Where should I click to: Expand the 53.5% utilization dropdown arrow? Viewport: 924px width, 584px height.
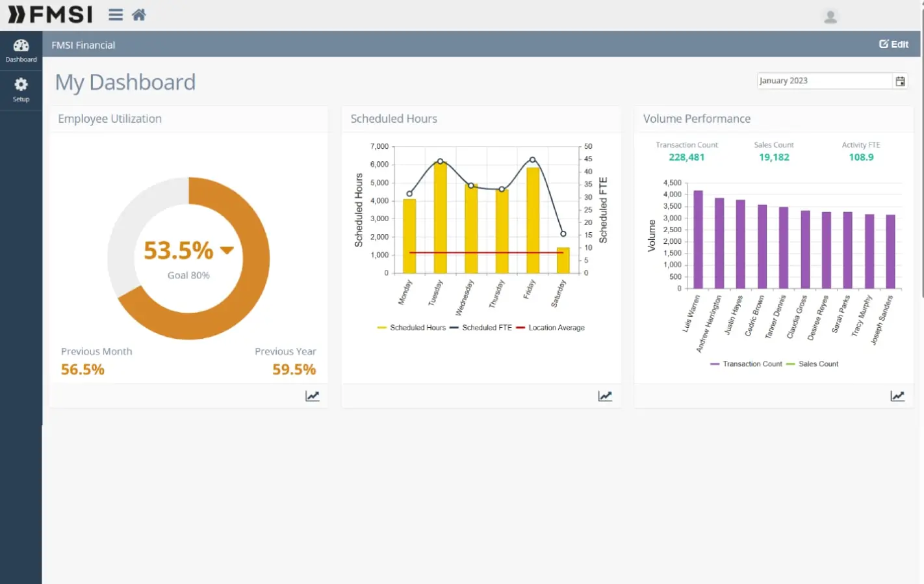click(x=227, y=250)
